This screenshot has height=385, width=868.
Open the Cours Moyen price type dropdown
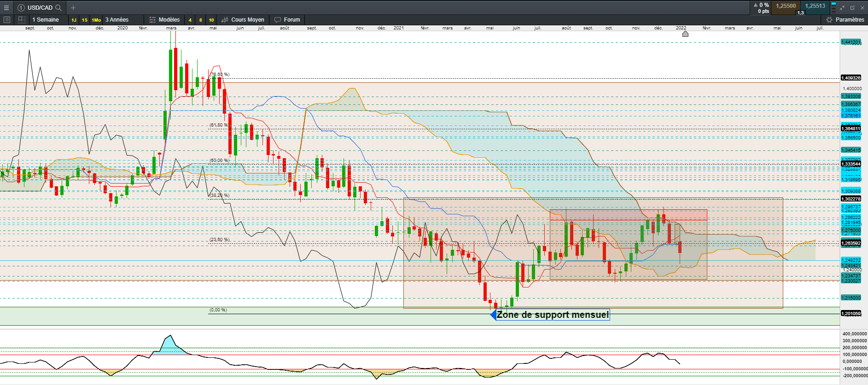(x=243, y=20)
